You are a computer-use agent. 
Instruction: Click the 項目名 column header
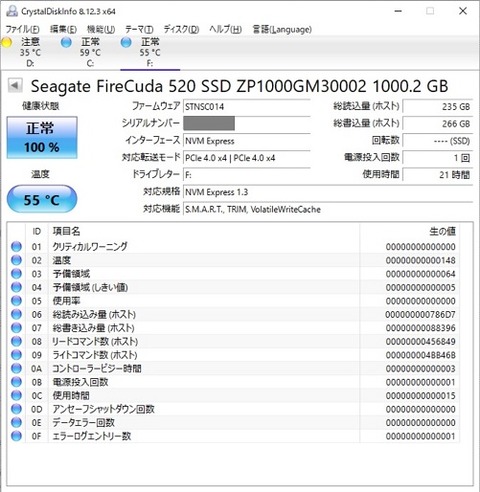click(x=204, y=231)
